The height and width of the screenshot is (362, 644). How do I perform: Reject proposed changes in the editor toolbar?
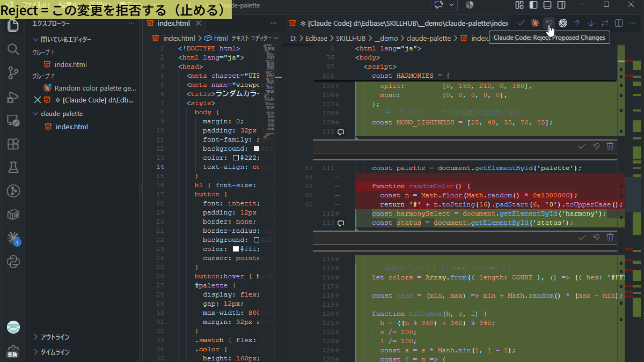click(x=549, y=23)
